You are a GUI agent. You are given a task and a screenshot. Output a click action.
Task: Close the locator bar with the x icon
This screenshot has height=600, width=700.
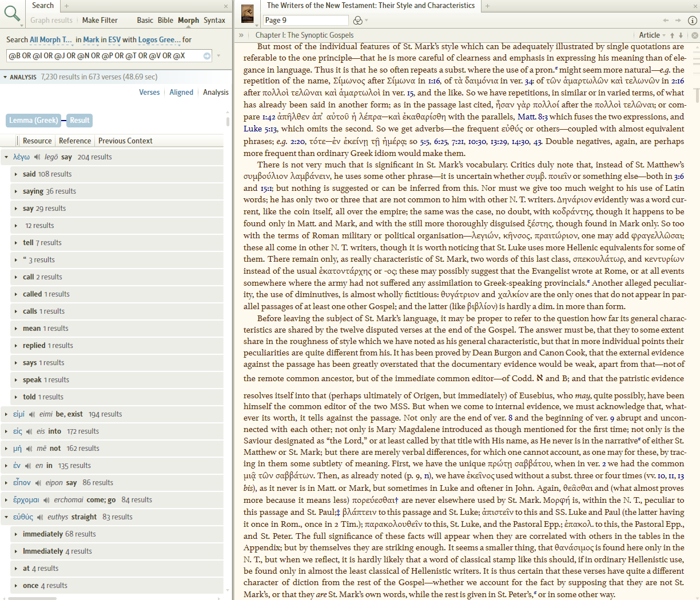click(694, 35)
